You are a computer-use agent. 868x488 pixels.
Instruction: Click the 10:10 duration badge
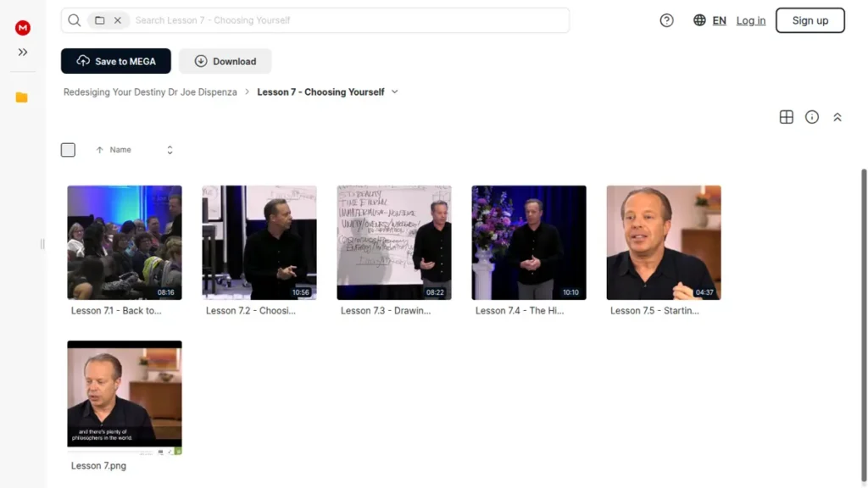click(x=570, y=292)
